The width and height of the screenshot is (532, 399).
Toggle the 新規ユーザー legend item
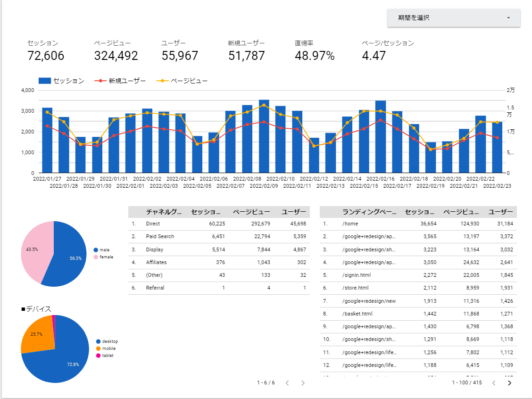pyautogui.click(x=120, y=81)
